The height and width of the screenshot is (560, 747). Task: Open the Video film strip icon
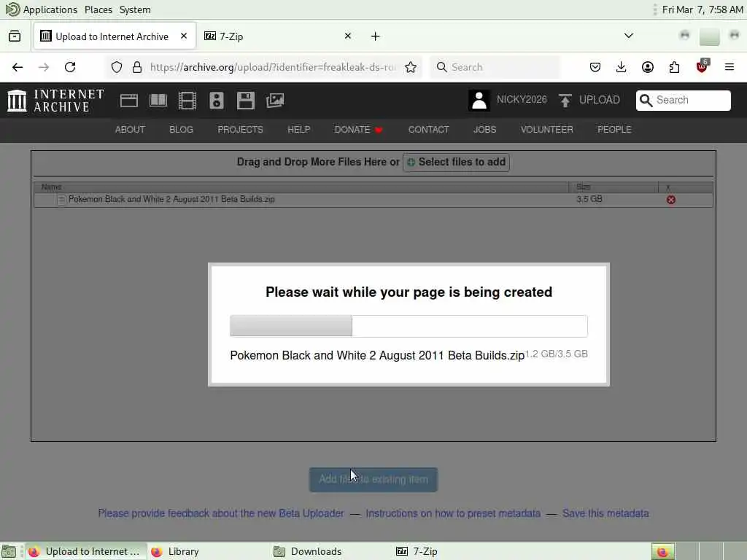click(187, 101)
